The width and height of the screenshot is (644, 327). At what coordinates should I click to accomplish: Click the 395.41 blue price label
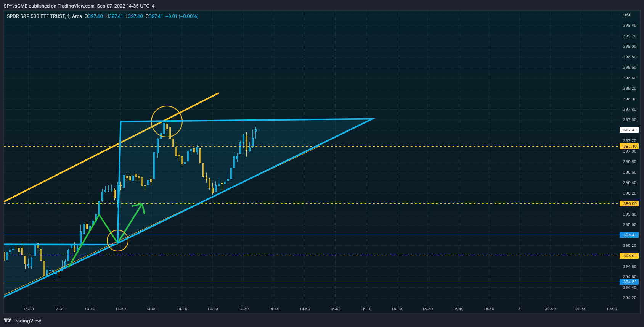(x=630, y=235)
